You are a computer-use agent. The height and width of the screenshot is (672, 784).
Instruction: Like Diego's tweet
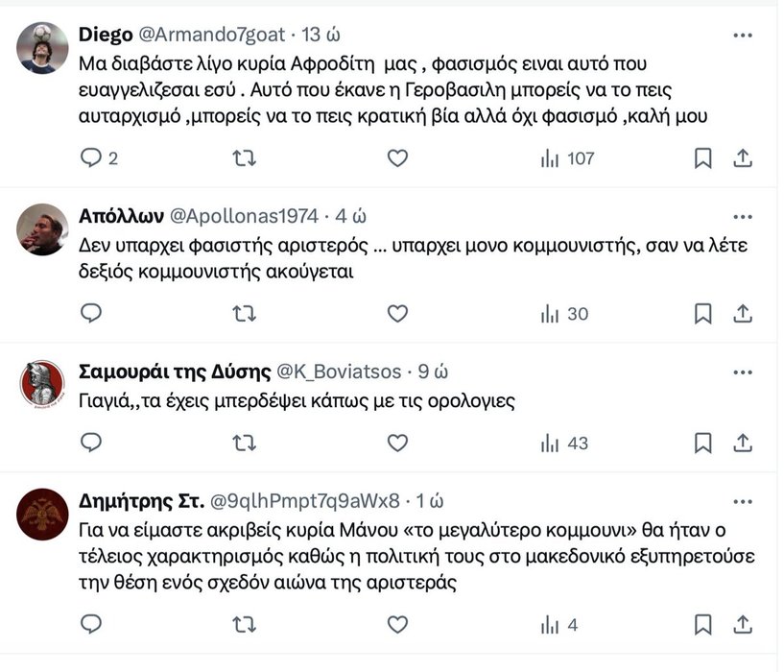(x=397, y=158)
